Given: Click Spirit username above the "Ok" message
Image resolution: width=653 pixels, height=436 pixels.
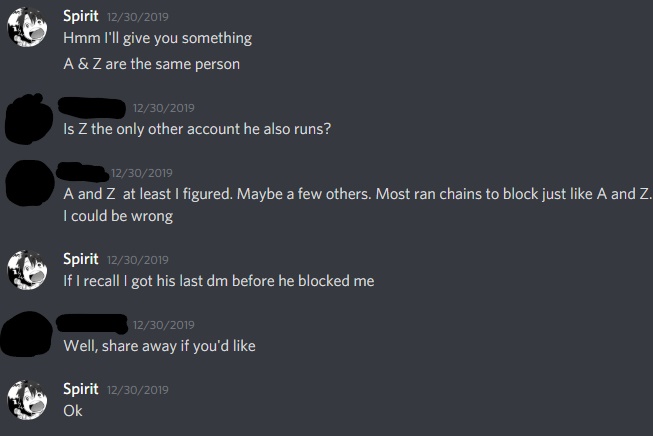Looking at the screenshot, I should 81,389.
